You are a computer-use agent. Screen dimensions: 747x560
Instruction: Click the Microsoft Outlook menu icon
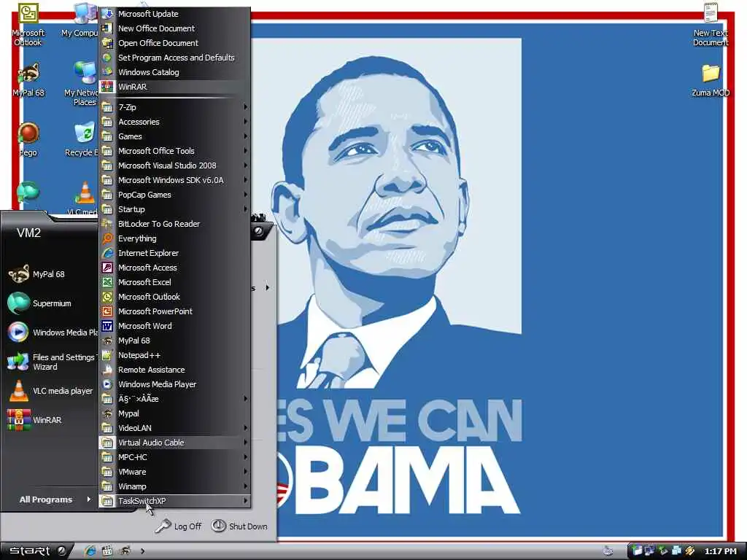pyautogui.click(x=108, y=297)
